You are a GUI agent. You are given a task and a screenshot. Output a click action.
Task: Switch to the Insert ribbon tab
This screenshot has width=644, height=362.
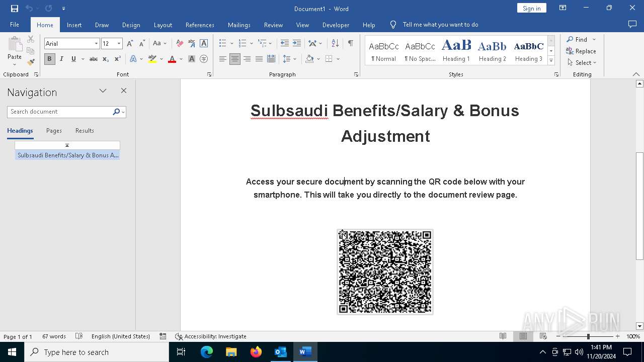(x=74, y=25)
